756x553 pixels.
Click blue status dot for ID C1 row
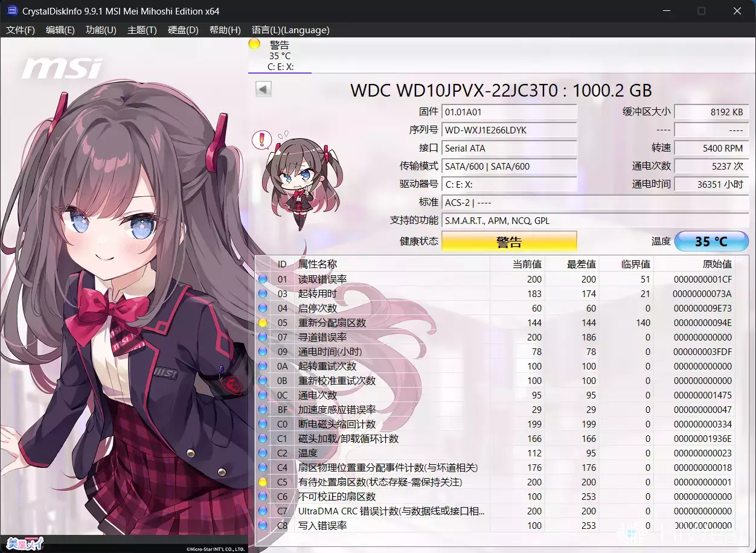pyautogui.click(x=263, y=438)
